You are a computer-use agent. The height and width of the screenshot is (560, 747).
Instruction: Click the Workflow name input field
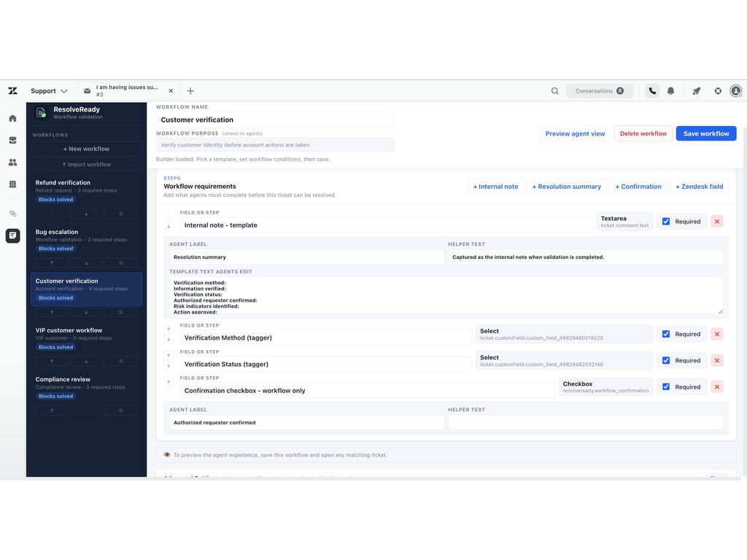(275, 120)
